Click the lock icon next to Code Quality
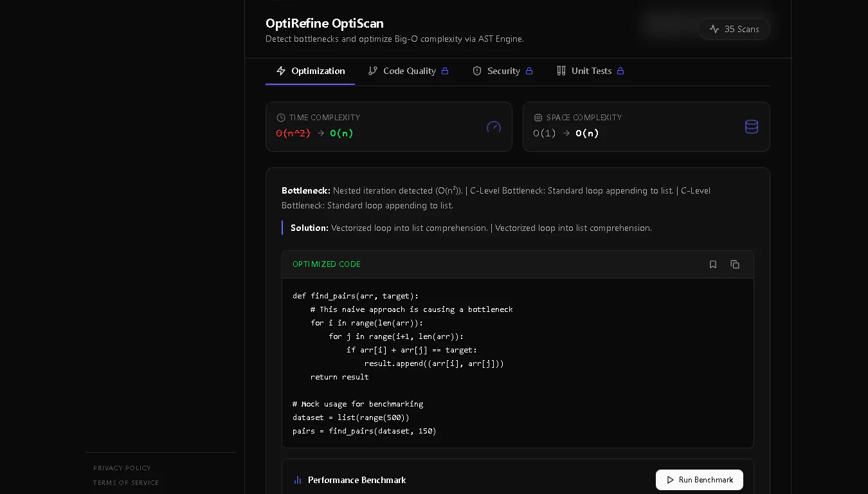 click(x=444, y=71)
